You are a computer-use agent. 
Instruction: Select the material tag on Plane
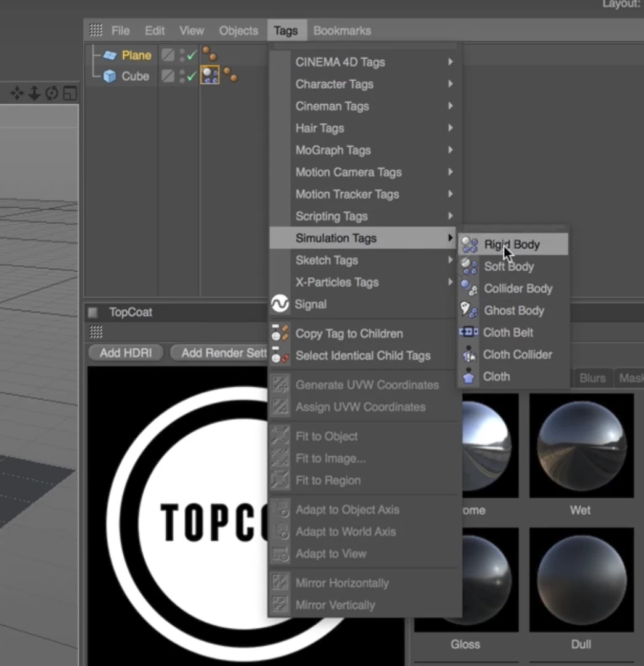point(210,54)
